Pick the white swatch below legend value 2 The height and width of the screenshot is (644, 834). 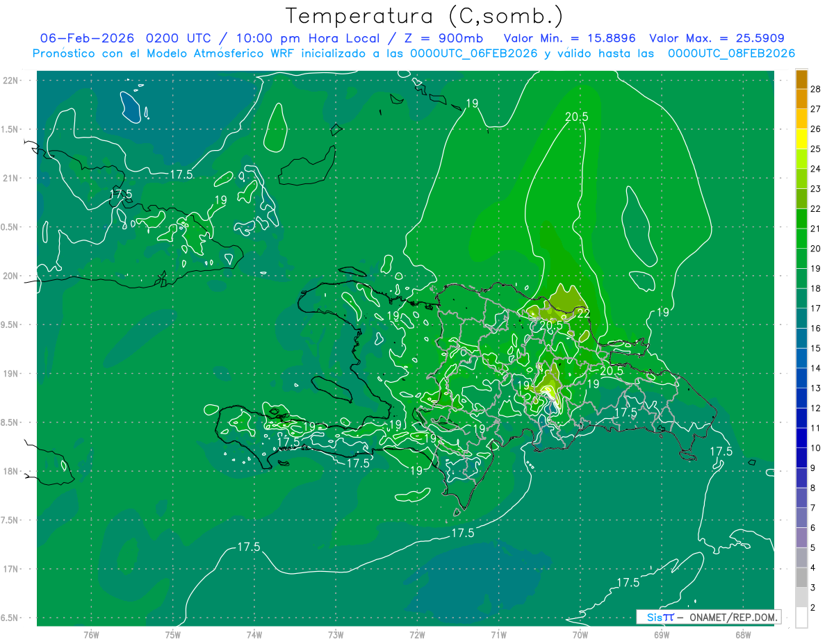[x=801, y=618]
